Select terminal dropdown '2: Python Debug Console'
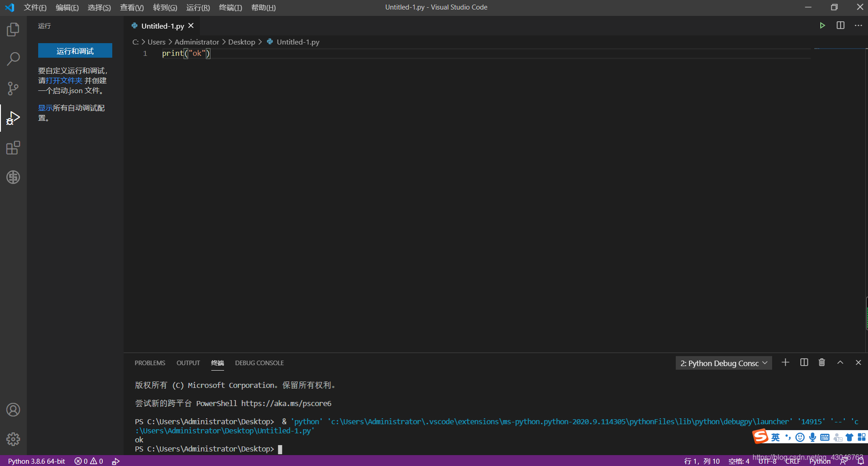The width and height of the screenshot is (868, 466). click(723, 363)
